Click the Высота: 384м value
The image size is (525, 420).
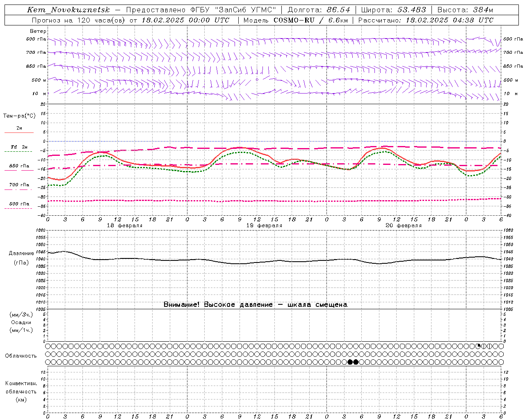click(x=465, y=10)
